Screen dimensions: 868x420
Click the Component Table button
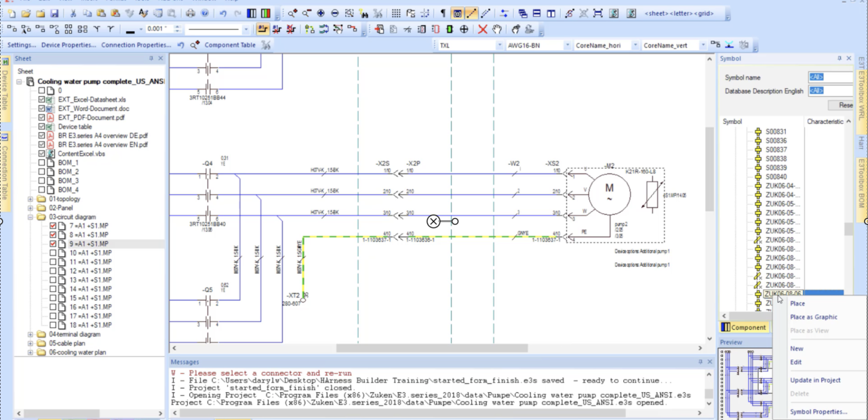pyautogui.click(x=230, y=45)
